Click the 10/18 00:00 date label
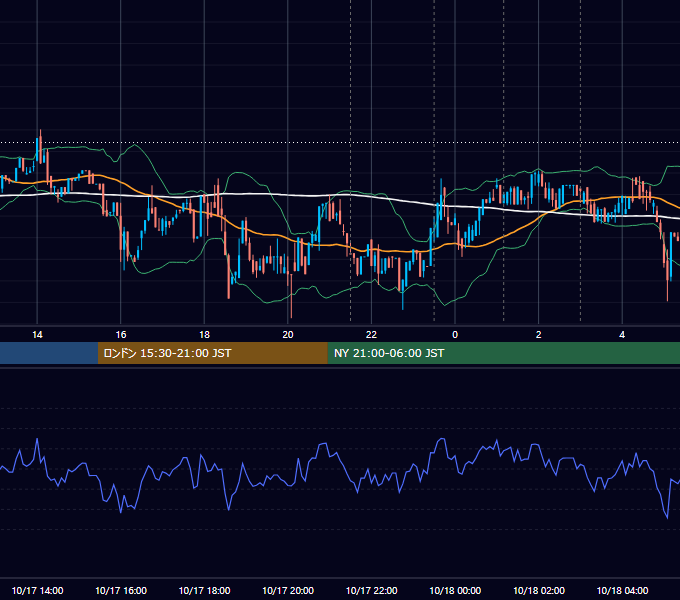 [455, 590]
